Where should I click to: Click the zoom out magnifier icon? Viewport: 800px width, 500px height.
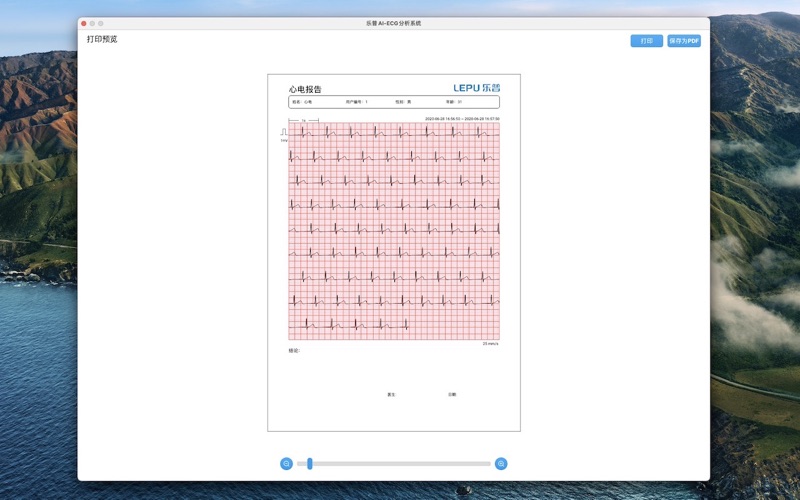[286, 463]
